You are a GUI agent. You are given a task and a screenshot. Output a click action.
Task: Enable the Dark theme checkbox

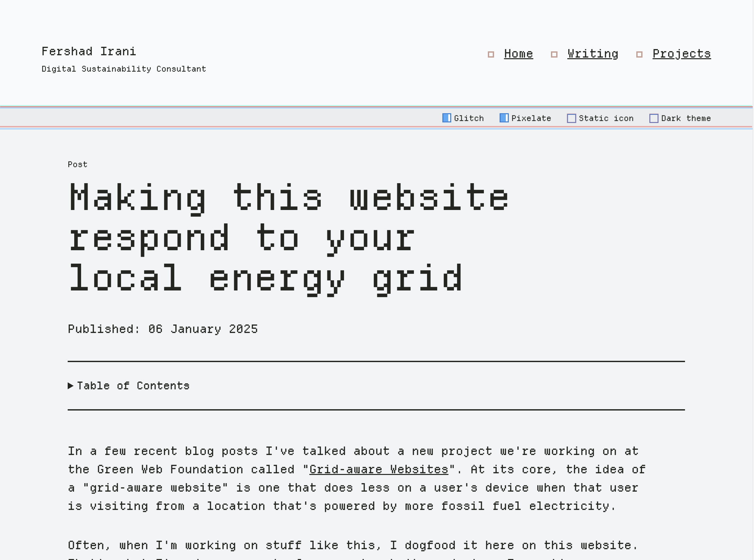tap(654, 118)
